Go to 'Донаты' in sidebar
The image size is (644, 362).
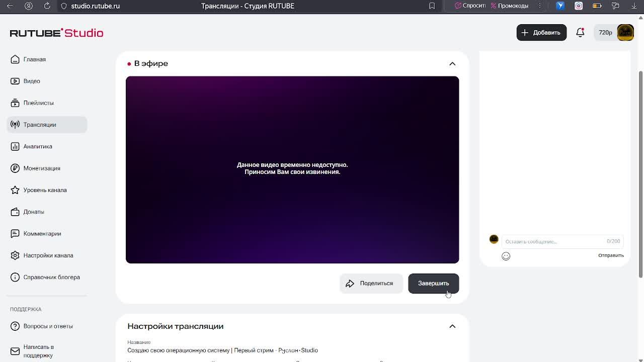(47, 212)
